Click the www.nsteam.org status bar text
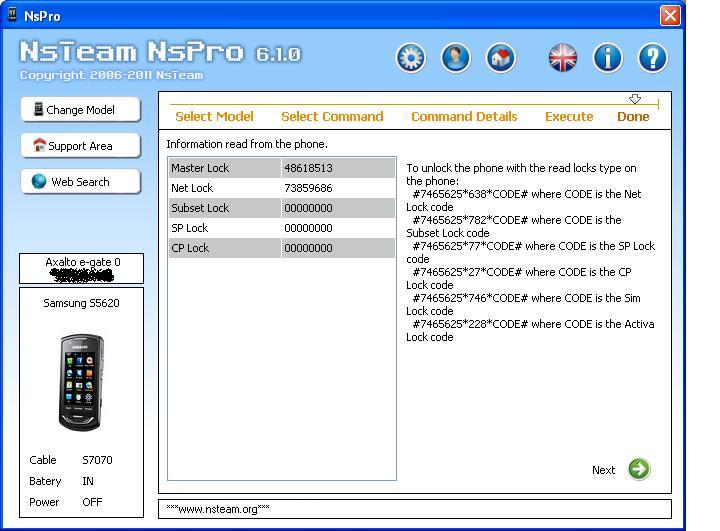The image size is (720, 531). click(x=218, y=509)
